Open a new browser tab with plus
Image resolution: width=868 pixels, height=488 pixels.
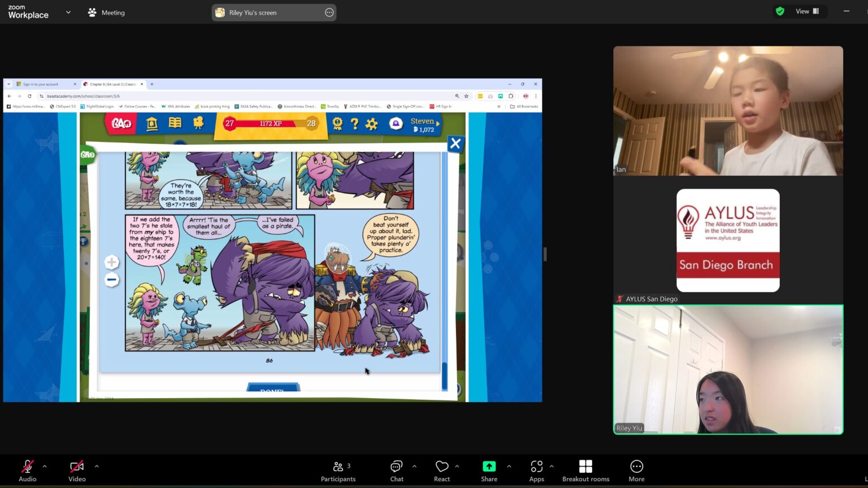tap(151, 84)
